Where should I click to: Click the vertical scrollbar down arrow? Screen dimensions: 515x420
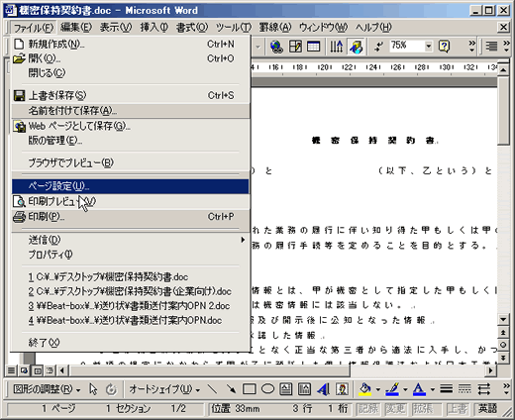(503, 319)
